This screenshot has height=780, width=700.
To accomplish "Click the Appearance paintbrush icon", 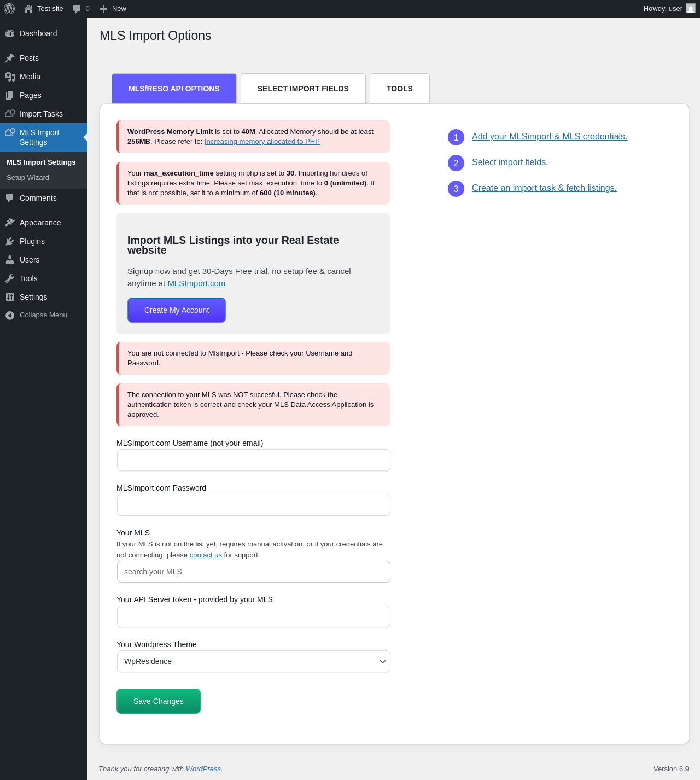I will [10, 223].
